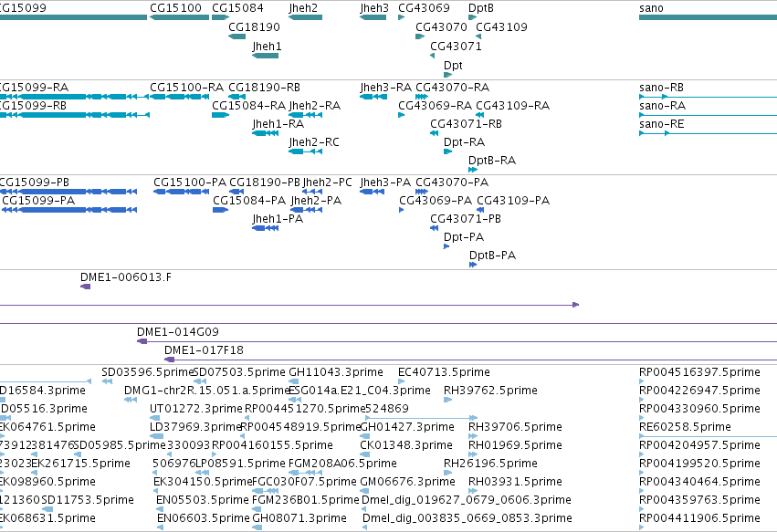This screenshot has height=532, width=777.
Task: Click protein CG43069-PA
Action: point(402,210)
